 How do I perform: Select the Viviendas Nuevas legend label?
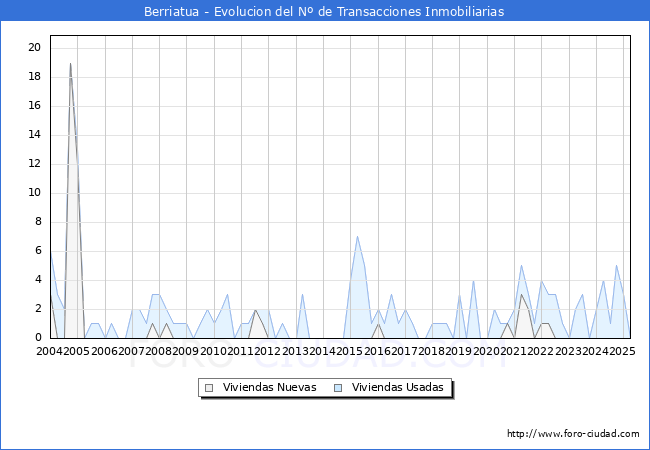269,387
